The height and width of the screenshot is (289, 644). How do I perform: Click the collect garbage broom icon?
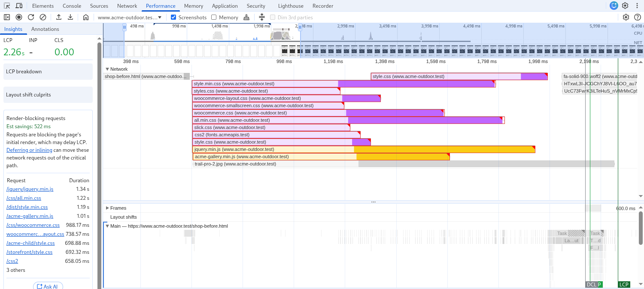click(246, 17)
